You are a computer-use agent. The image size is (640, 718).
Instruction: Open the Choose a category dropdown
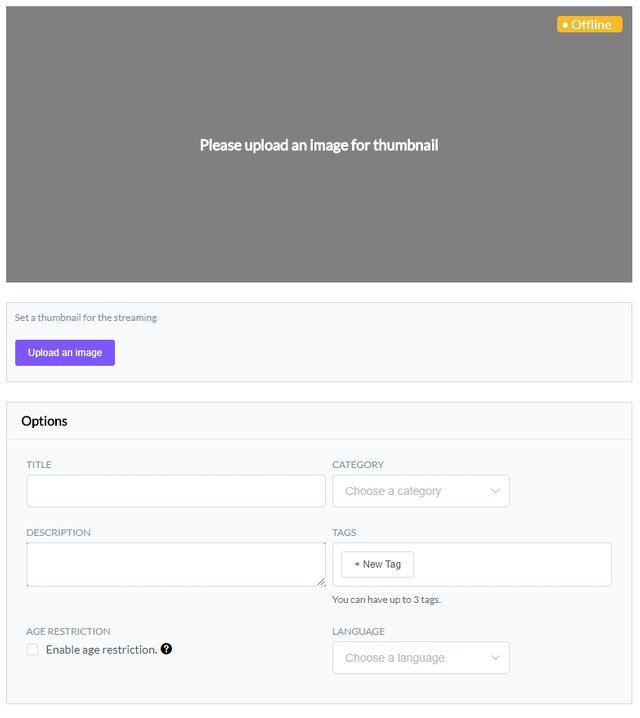pos(420,491)
